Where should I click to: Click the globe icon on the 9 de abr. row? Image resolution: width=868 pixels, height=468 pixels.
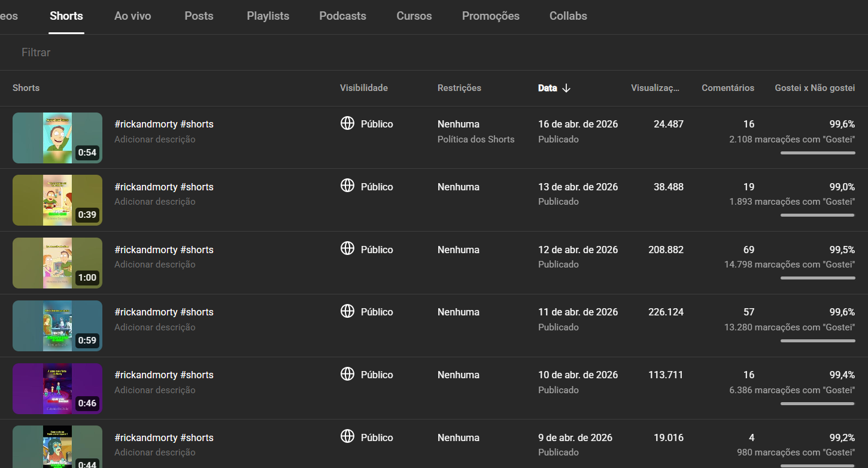347,437
